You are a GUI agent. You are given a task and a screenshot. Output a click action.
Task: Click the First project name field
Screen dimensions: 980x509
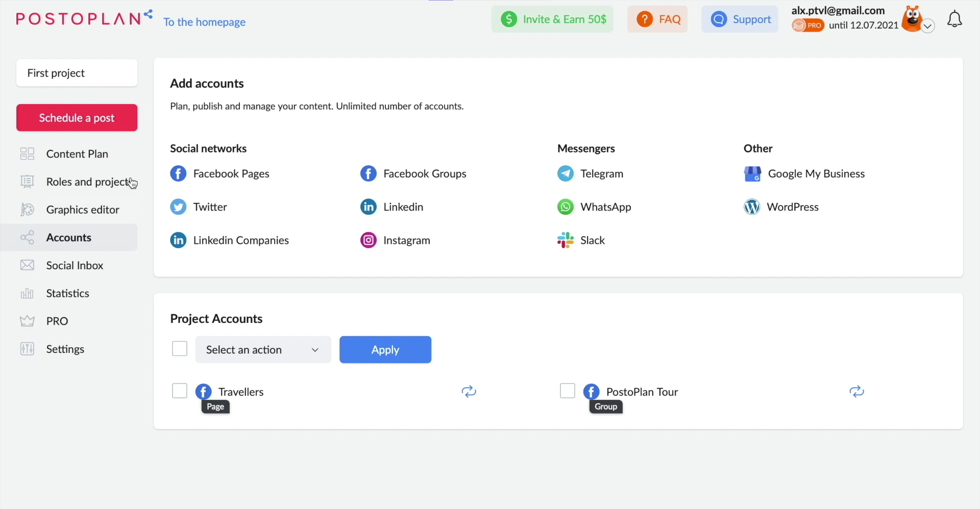(77, 72)
